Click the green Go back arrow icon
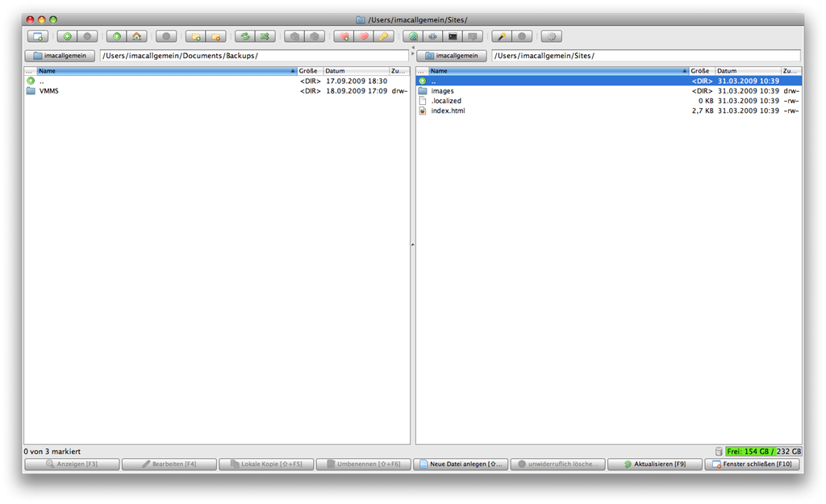Viewport: 826px width, 504px height. point(67,36)
